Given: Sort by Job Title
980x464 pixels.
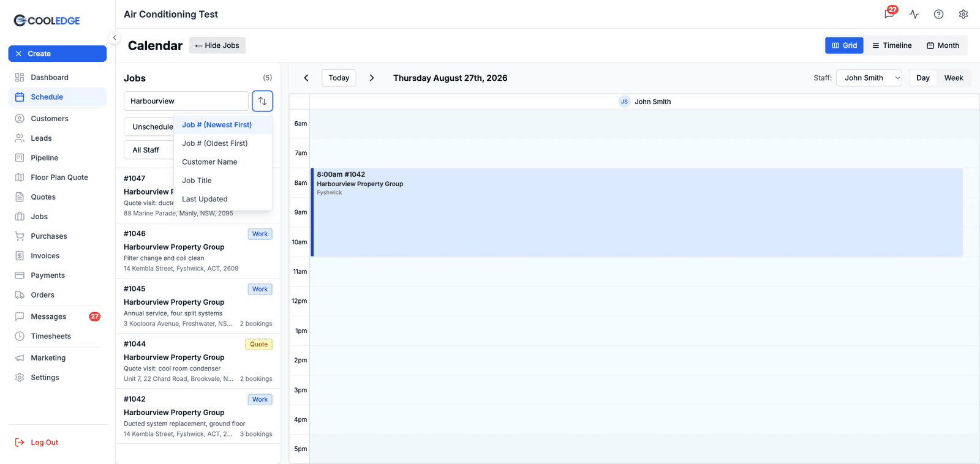Looking at the screenshot, I should click(x=223, y=181).
